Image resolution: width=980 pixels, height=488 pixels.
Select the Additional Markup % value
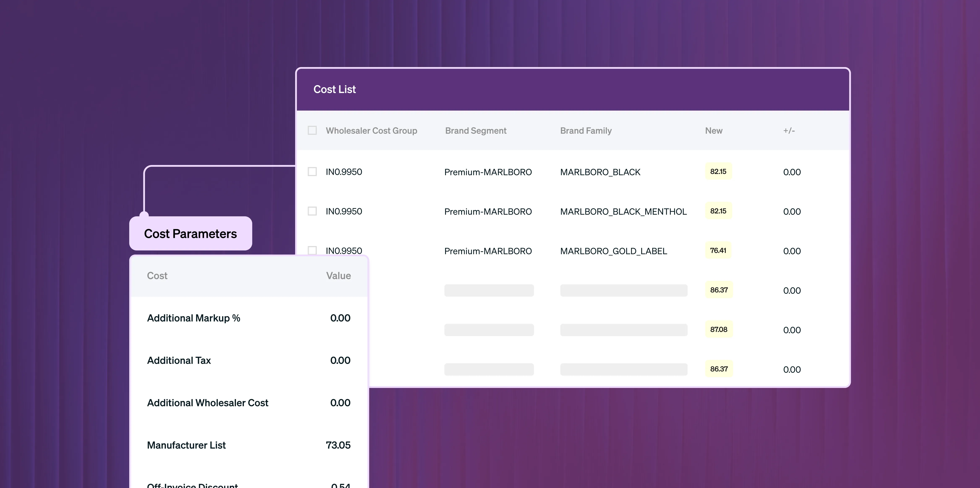340,318
